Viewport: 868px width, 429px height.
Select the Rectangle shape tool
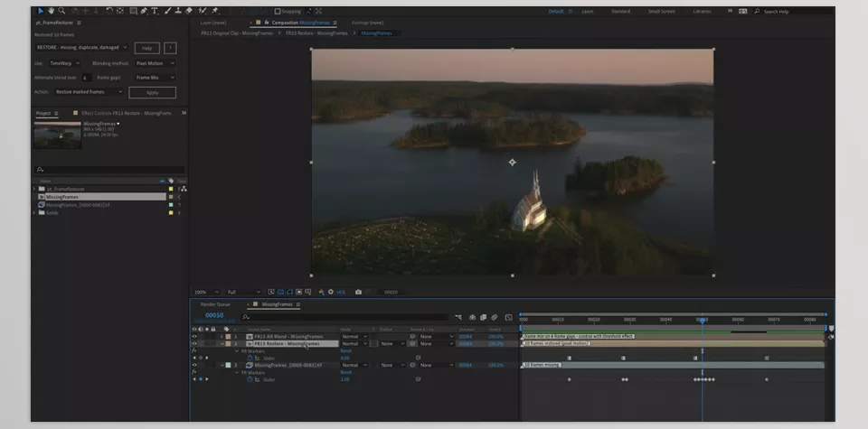tap(133, 11)
